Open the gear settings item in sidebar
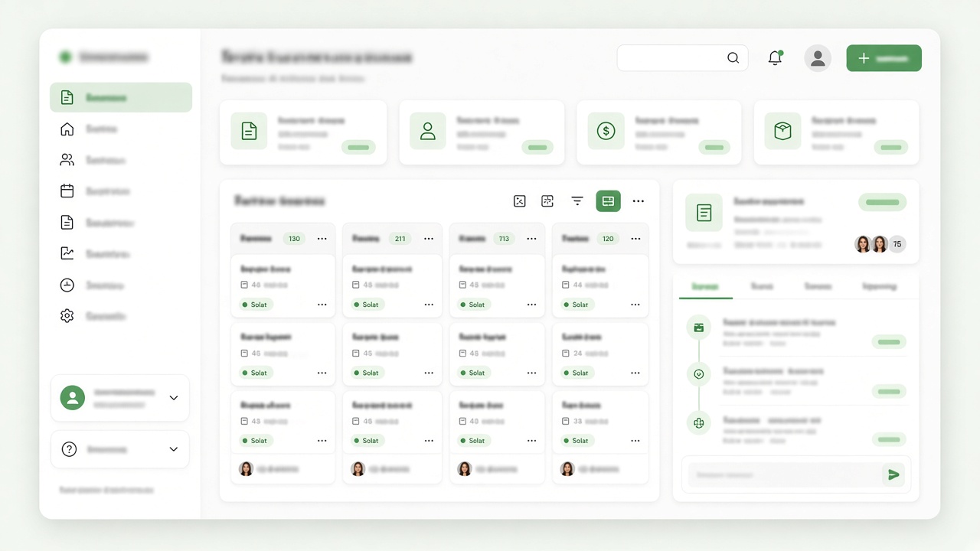This screenshot has width=980, height=551. 121,315
